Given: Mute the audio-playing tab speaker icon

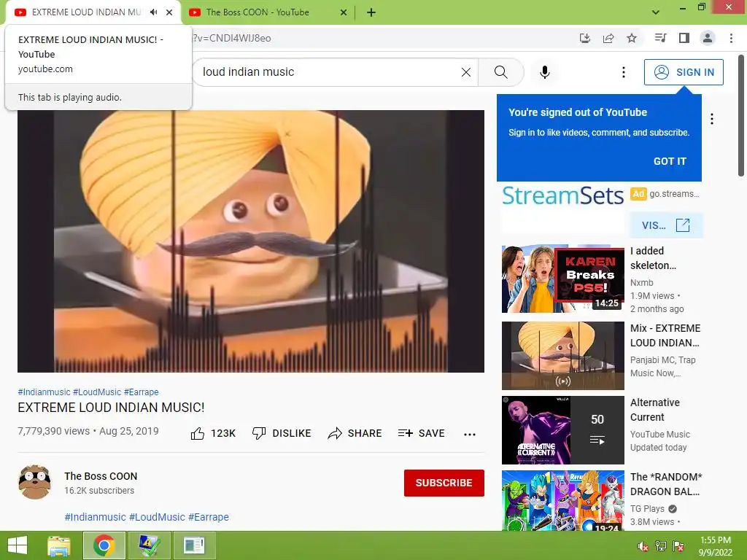Looking at the screenshot, I should point(153,12).
